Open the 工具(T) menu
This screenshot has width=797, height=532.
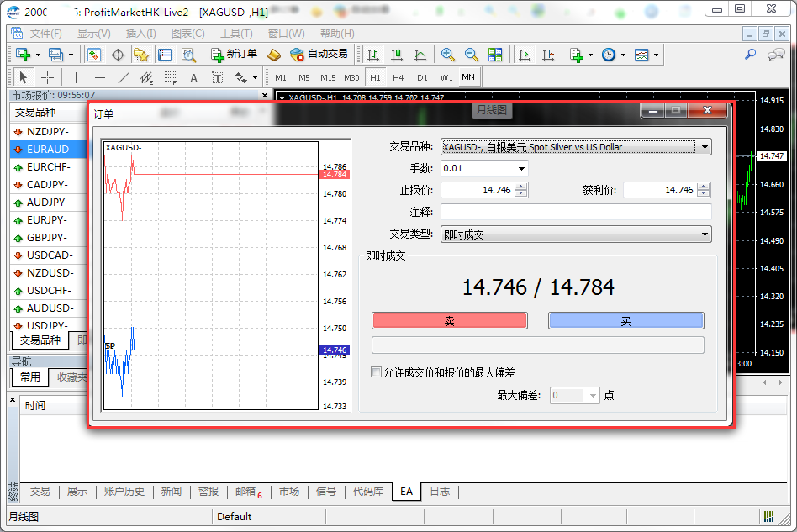point(236,34)
